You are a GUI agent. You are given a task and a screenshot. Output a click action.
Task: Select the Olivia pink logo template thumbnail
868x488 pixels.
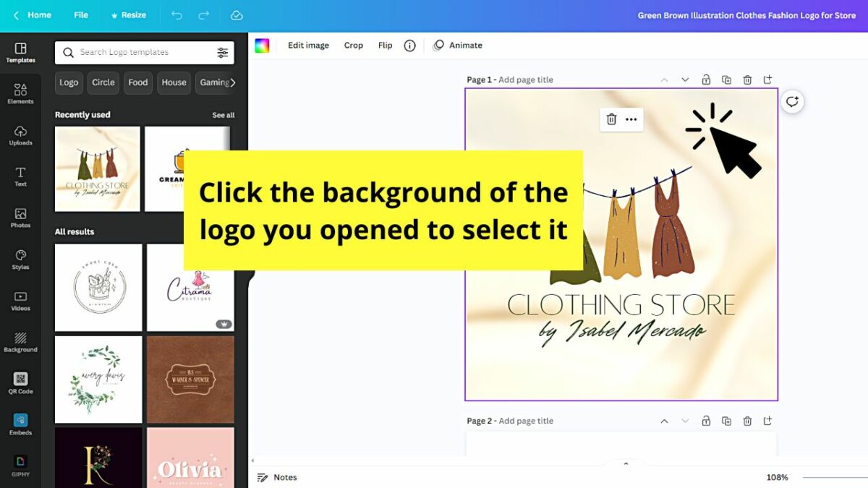click(x=190, y=458)
